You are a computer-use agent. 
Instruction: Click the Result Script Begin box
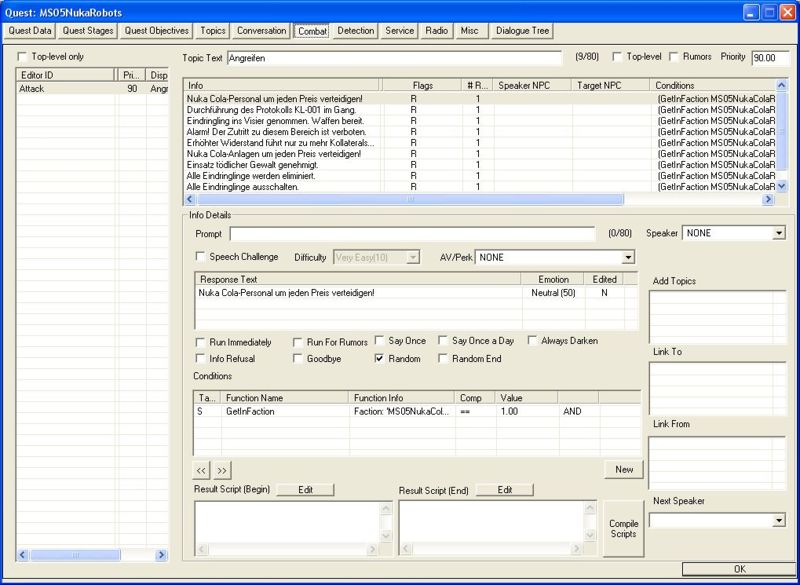(287, 522)
